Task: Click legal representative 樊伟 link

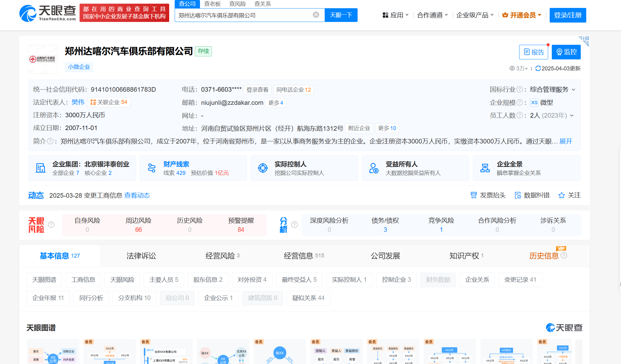Action: click(x=78, y=102)
